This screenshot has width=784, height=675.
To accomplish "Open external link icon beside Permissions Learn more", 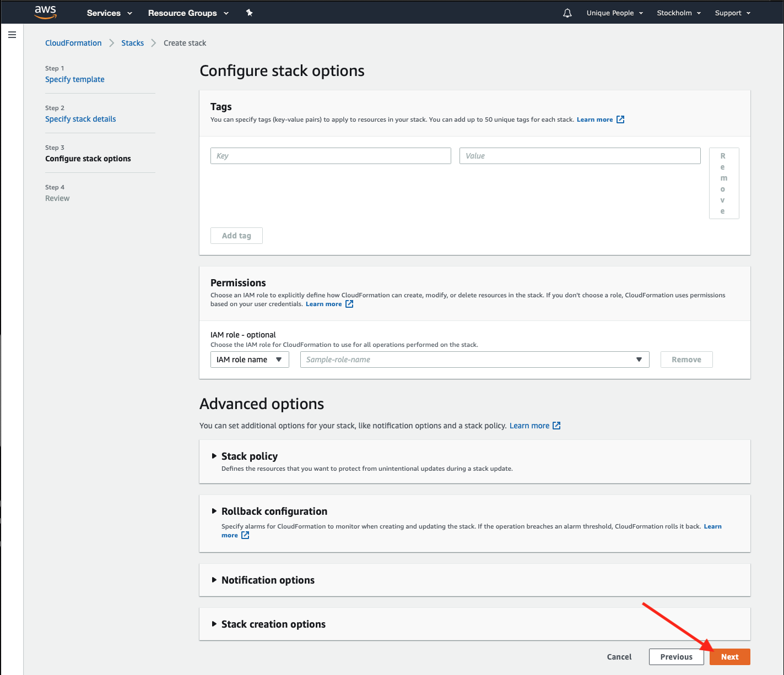I will point(349,304).
